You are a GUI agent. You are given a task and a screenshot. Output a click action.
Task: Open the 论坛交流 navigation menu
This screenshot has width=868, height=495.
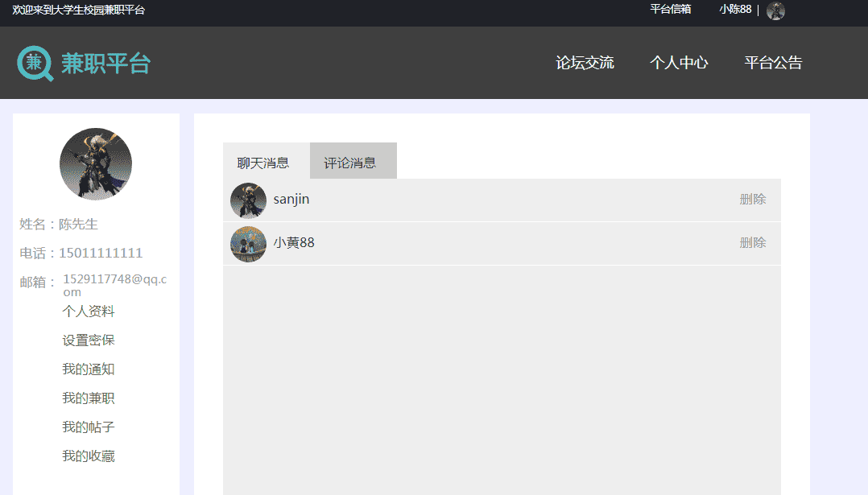[585, 63]
